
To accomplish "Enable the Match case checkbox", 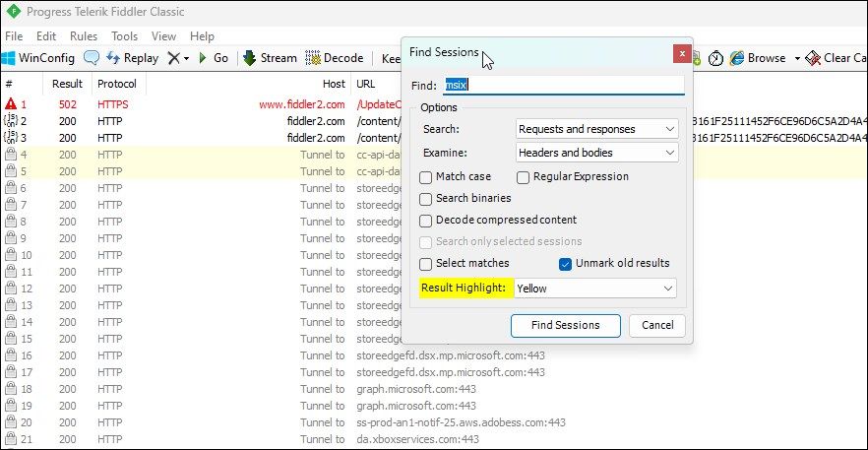I will (x=425, y=177).
